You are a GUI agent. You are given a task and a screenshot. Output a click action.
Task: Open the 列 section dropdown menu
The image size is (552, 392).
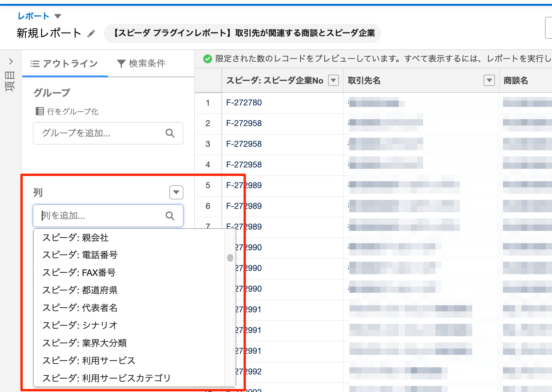(176, 192)
